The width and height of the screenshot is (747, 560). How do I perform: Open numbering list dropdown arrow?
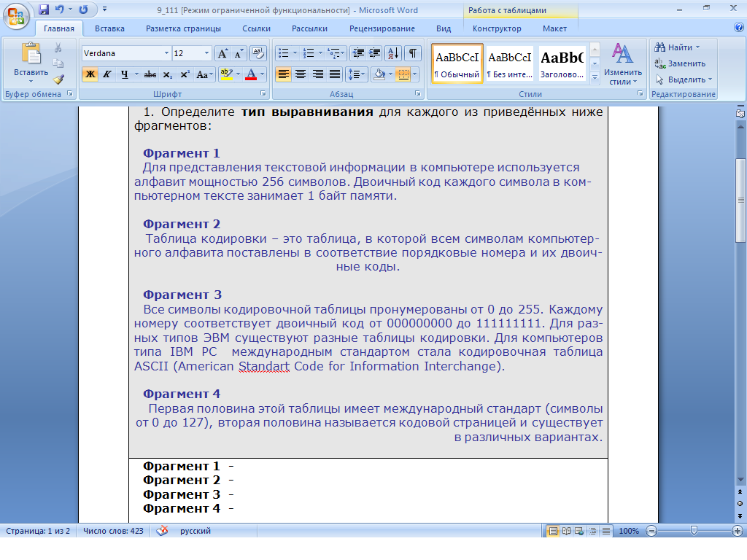coord(320,53)
